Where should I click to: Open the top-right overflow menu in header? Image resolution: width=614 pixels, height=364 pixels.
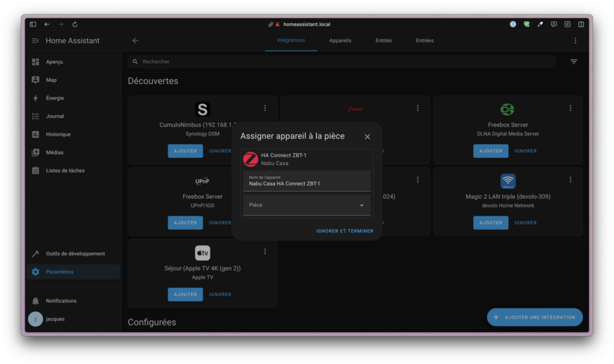tap(575, 41)
